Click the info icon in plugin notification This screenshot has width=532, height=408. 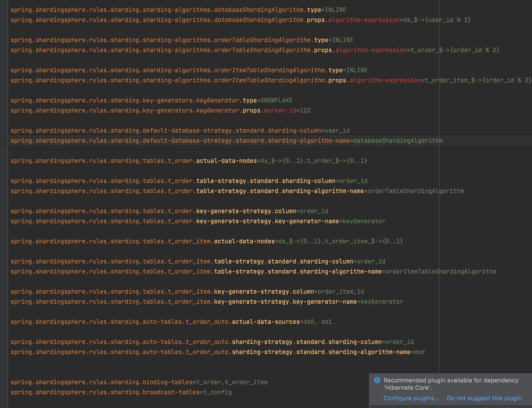coord(377,380)
